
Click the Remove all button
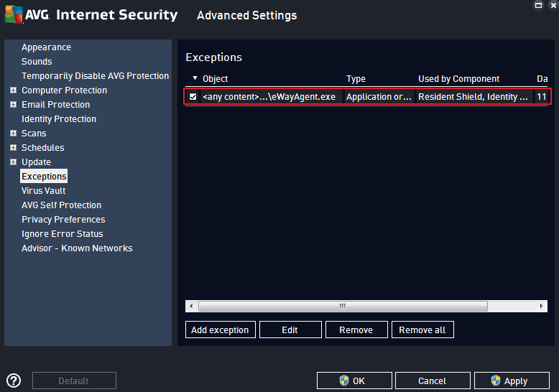point(422,330)
